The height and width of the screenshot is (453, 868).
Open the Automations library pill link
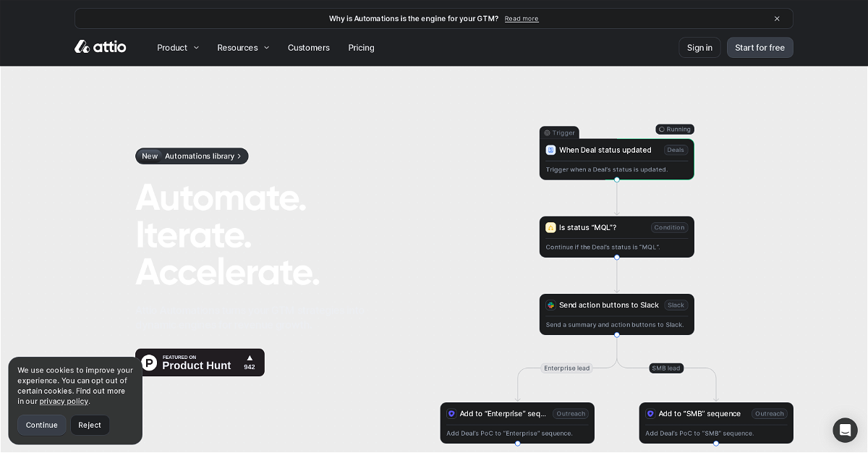click(192, 156)
